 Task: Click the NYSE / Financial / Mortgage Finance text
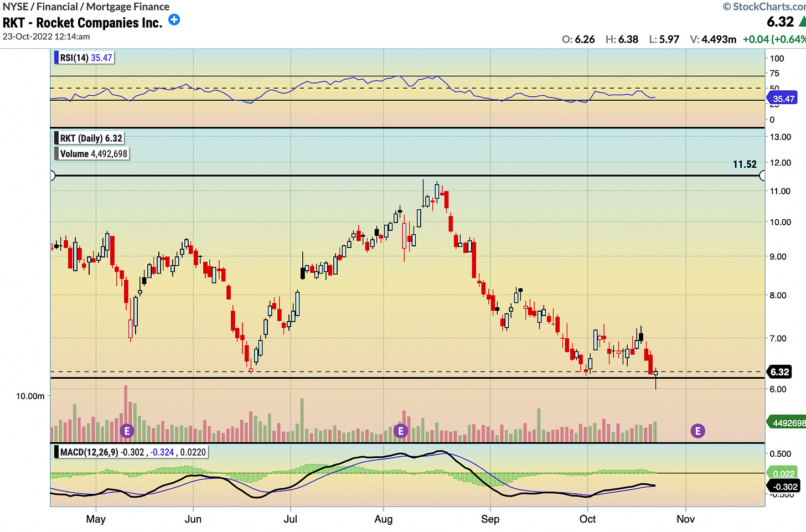[x=86, y=7]
